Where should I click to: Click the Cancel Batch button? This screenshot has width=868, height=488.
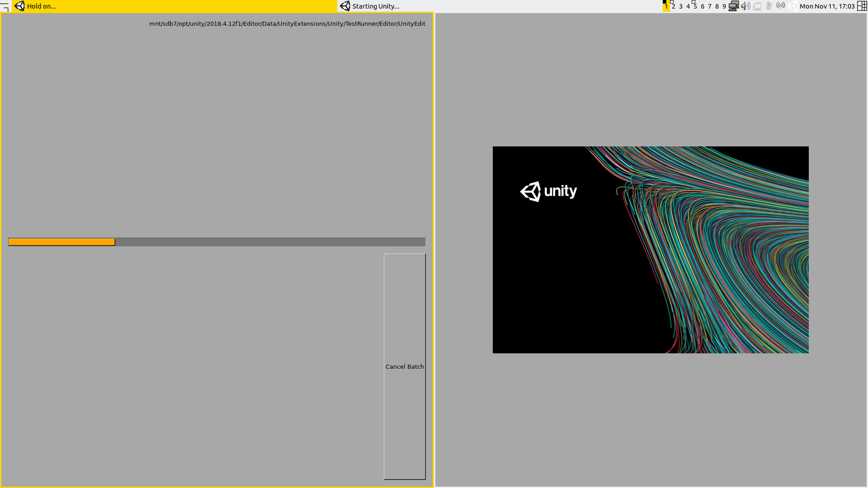(x=405, y=366)
